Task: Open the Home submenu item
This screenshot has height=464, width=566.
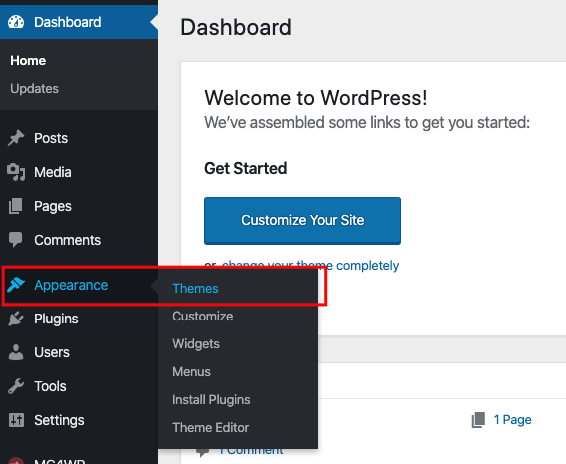Action: click(28, 61)
